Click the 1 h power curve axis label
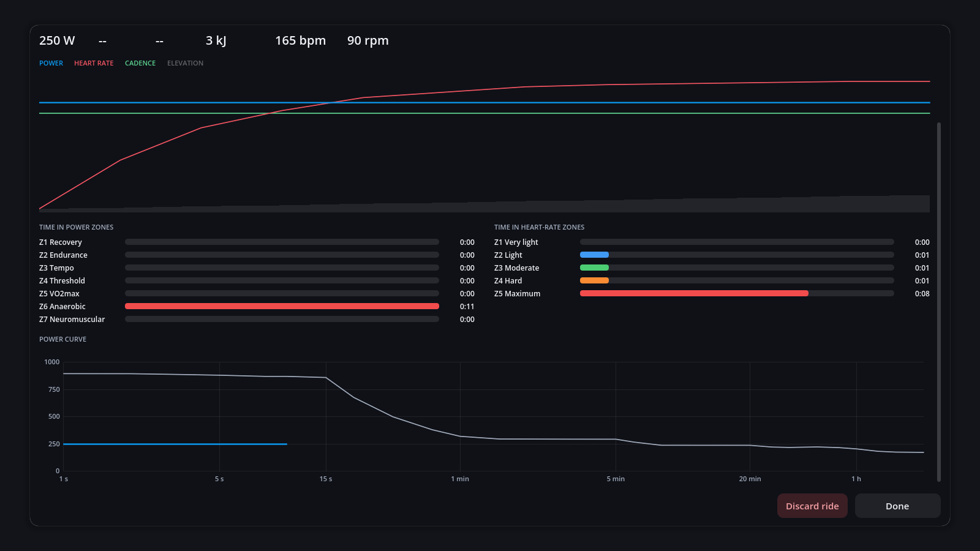Screen dimensions: 980x551 point(856,479)
